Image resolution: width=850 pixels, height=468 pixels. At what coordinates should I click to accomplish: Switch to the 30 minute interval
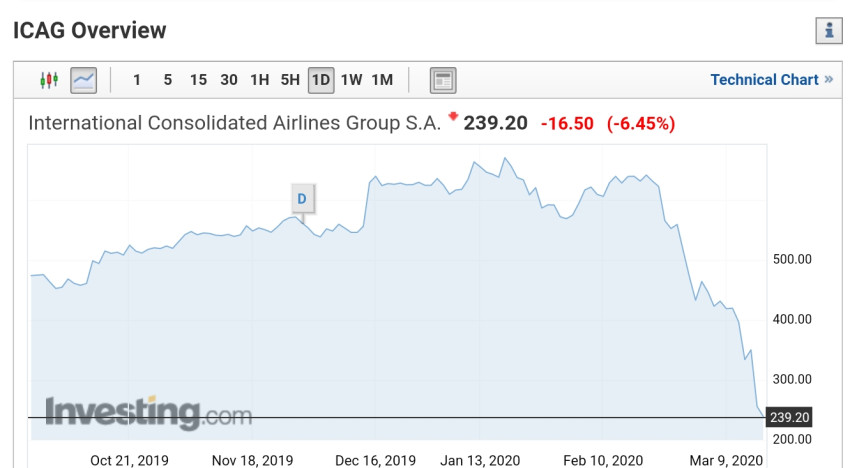click(x=229, y=80)
